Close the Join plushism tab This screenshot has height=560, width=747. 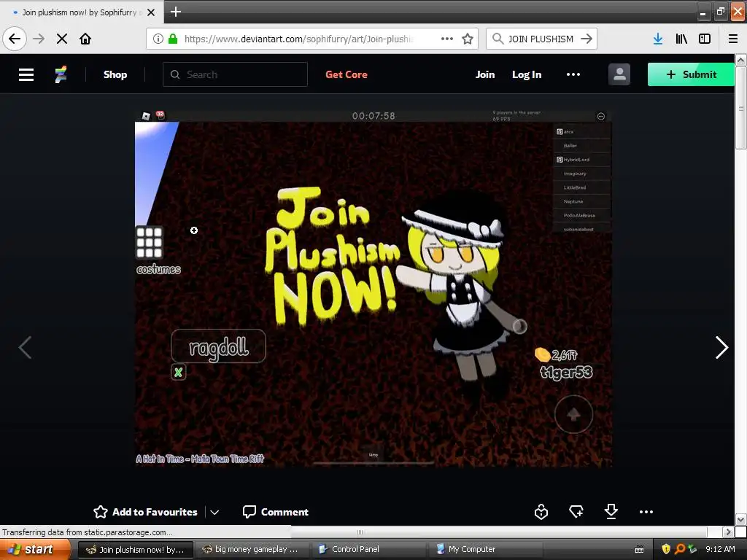(x=151, y=12)
